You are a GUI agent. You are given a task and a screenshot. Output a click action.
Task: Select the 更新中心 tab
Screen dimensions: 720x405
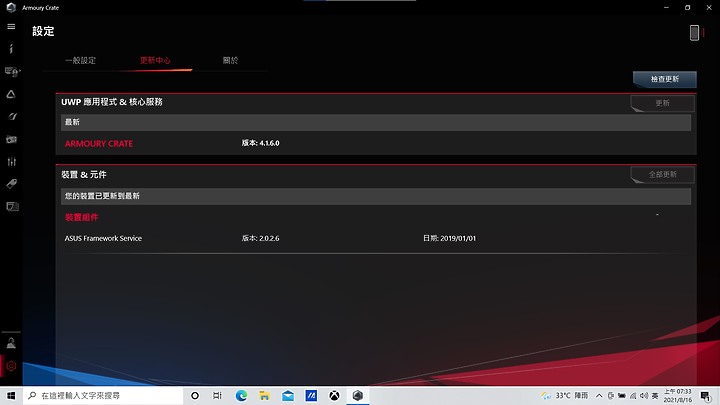[155, 60]
